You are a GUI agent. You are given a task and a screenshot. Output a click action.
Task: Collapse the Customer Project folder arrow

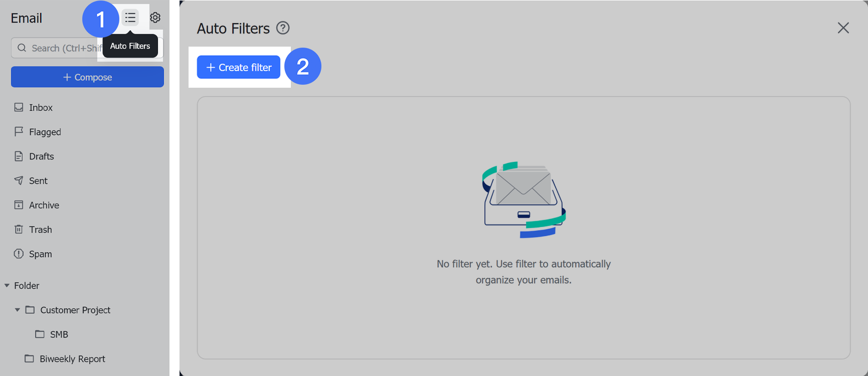click(x=18, y=310)
